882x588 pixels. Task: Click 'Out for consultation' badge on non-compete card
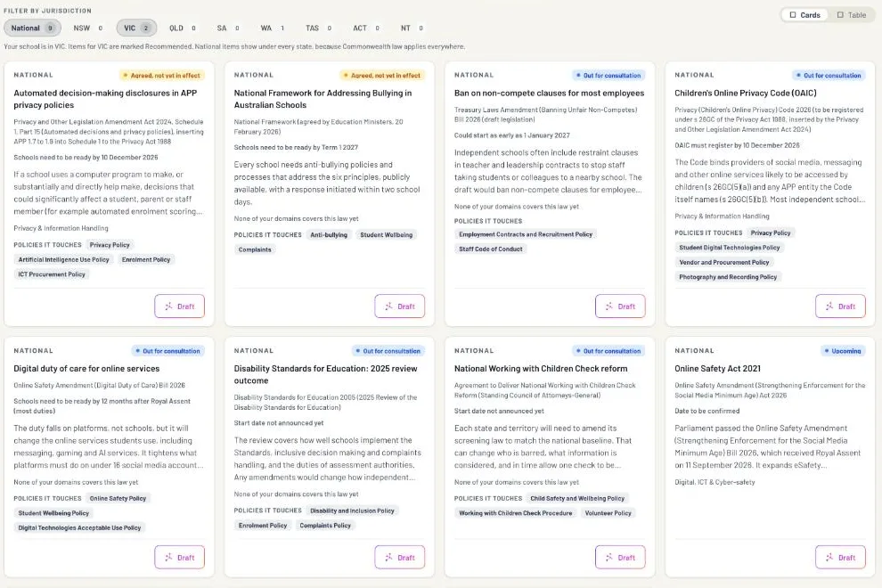click(608, 75)
